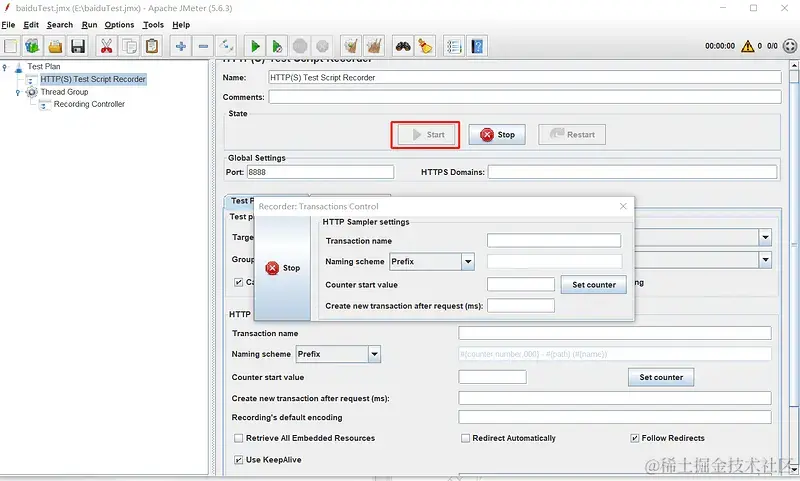Click the Toggle enable/disable toolbar icon
Image resolution: width=800 pixels, height=481 pixels.
pyautogui.click(x=226, y=46)
